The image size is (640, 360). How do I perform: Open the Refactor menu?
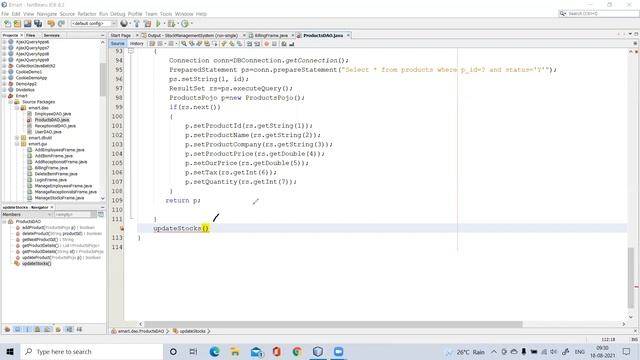[87, 14]
